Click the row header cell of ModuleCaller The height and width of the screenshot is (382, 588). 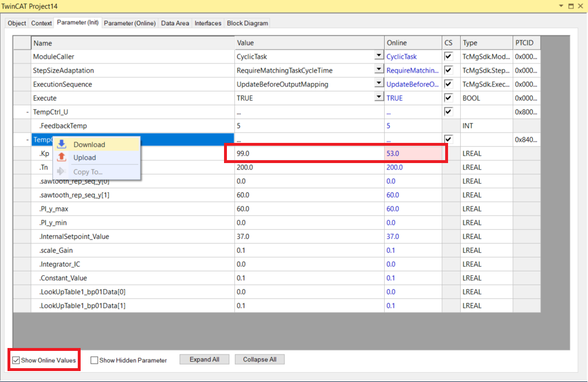click(22, 56)
